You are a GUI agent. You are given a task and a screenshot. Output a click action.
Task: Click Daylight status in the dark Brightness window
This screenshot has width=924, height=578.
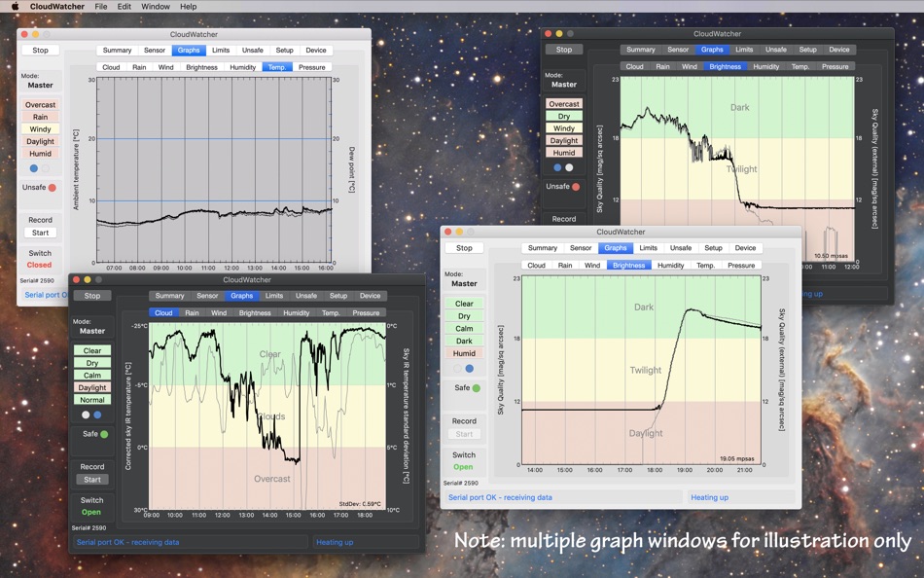[564, 140]
